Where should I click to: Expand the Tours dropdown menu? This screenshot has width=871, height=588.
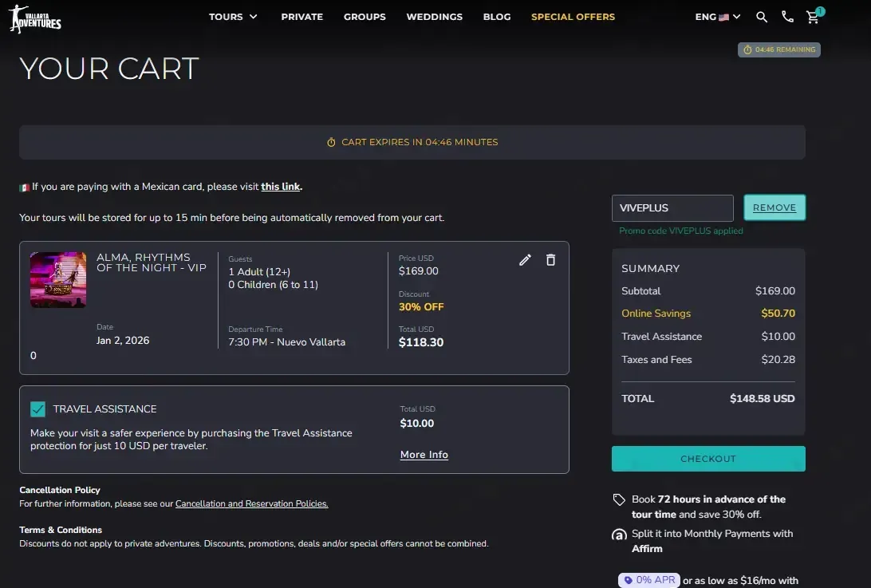coord(233,17)
